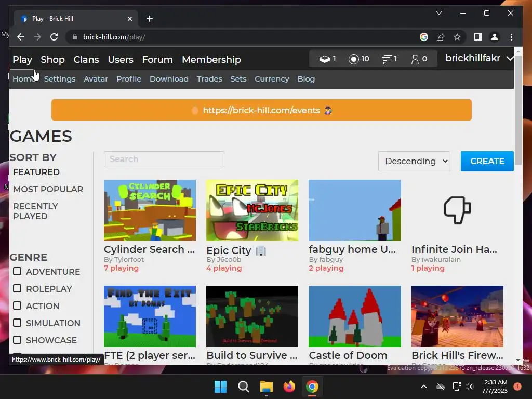Tick the Showcase genre checkbox
The width and height of the screenshot is (532, 399).
coord(17,340)
